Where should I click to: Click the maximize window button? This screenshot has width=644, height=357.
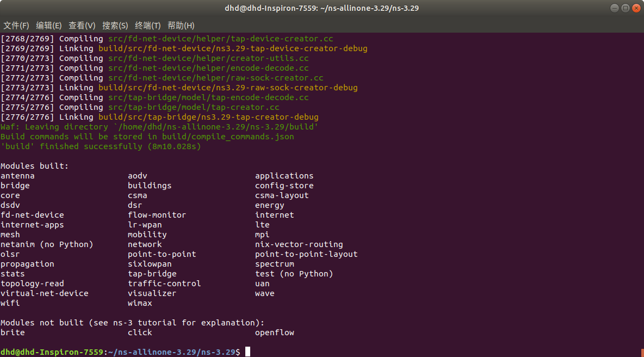(624, 8)
